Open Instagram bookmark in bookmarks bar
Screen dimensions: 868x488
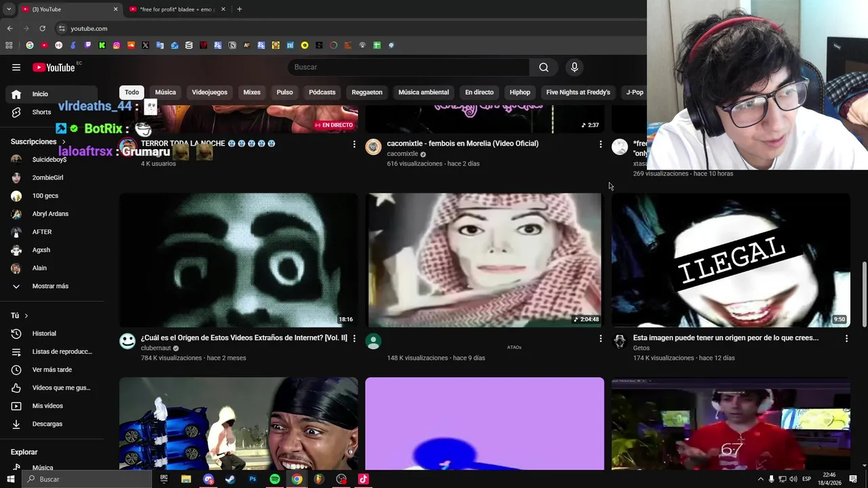pyautogui.click(x=117, y=45)
